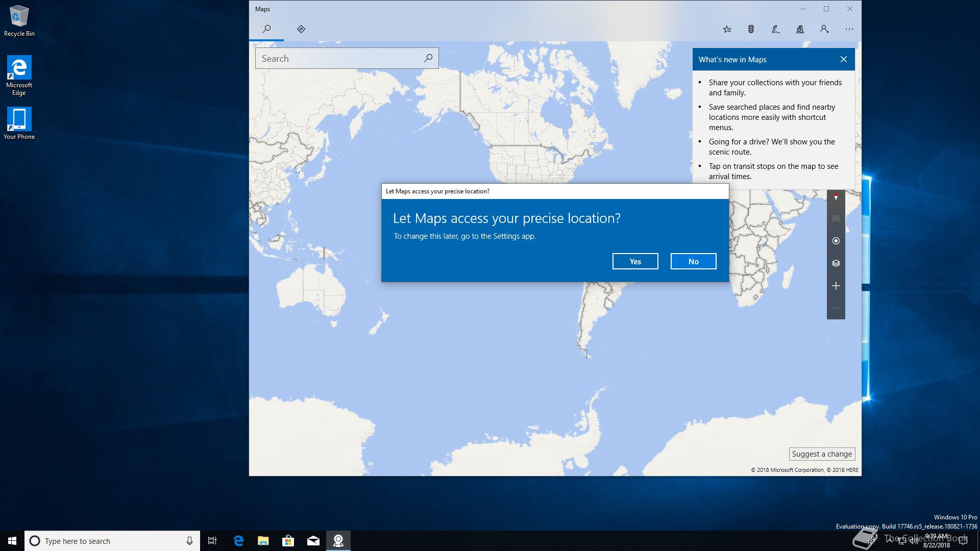Viewport: 980px width, 551px height.
Task: Open the Windows Ink pen tool
Action: [x=775, y=29]
